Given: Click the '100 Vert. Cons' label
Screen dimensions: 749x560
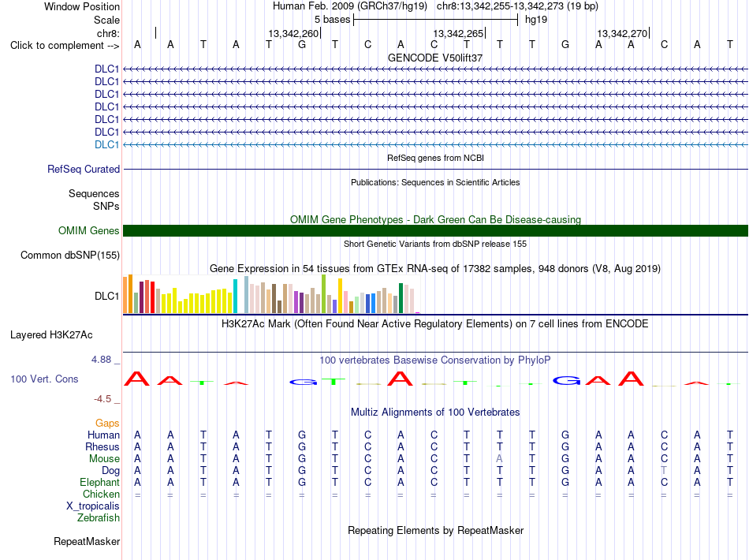Looking at the screenshot, I should tap(44, 379).
